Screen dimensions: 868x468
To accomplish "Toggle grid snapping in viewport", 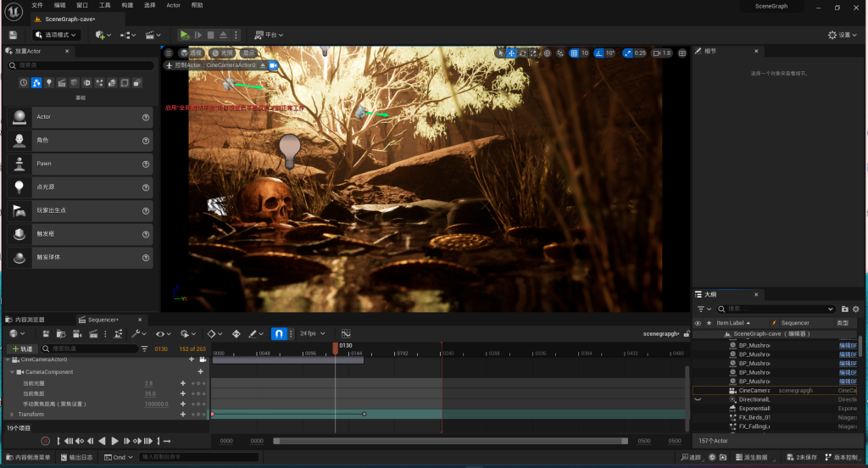I will [574, 53].
